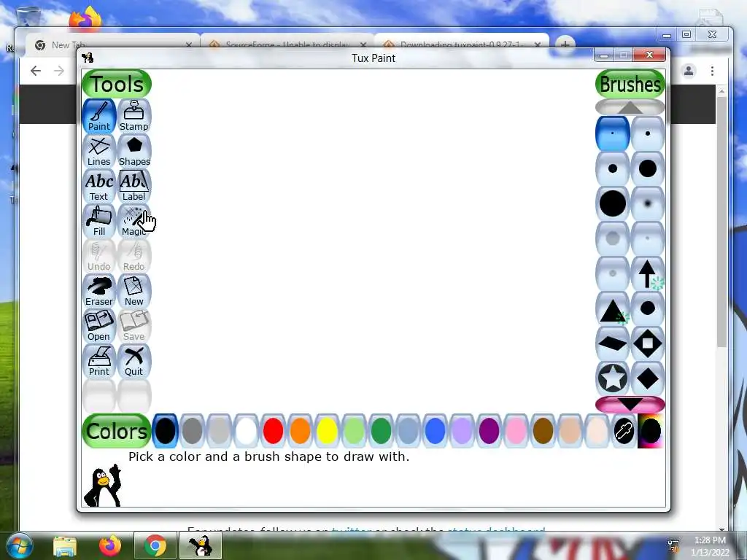Click the Windows Start button
Screen dimensions: 747x560
point(19,545)
